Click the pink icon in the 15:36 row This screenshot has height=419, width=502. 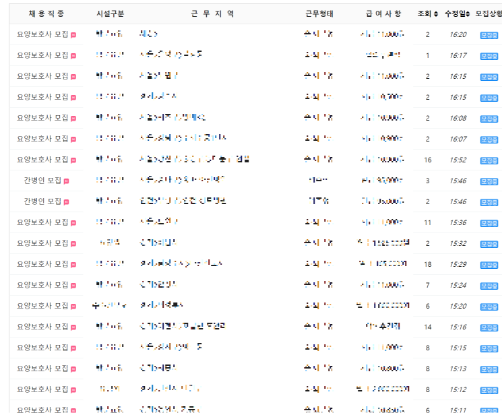pos(73,223)
